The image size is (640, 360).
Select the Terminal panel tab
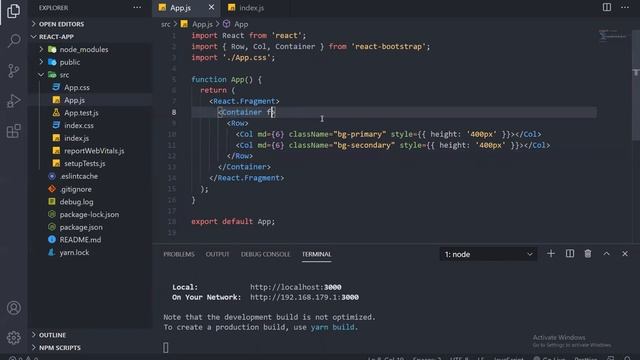point(317,254)
